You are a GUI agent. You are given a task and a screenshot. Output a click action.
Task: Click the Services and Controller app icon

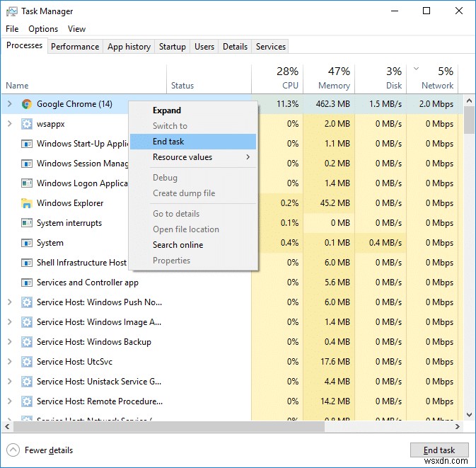27,282
